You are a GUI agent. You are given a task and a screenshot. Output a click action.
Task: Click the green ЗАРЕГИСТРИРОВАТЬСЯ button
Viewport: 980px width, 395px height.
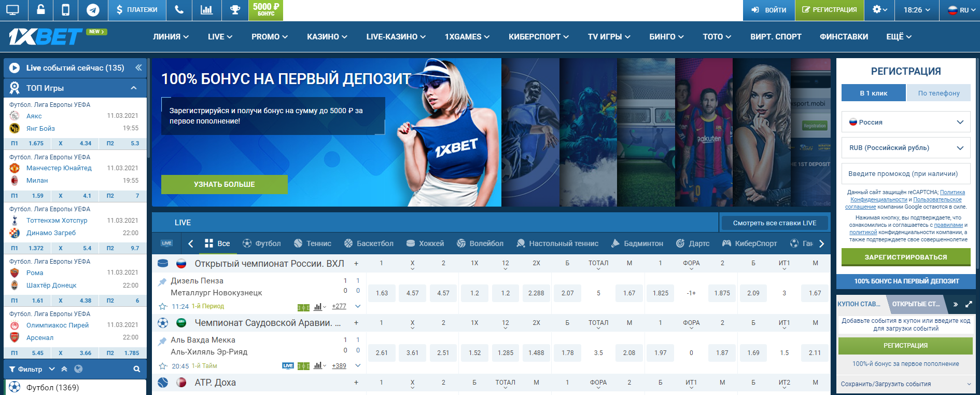tap(906, 257)
